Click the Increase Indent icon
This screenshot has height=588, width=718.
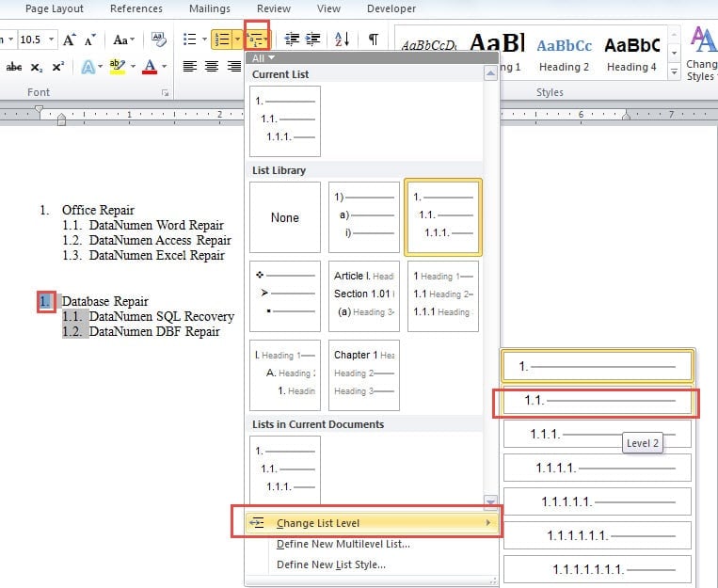[x=312, y=40]
